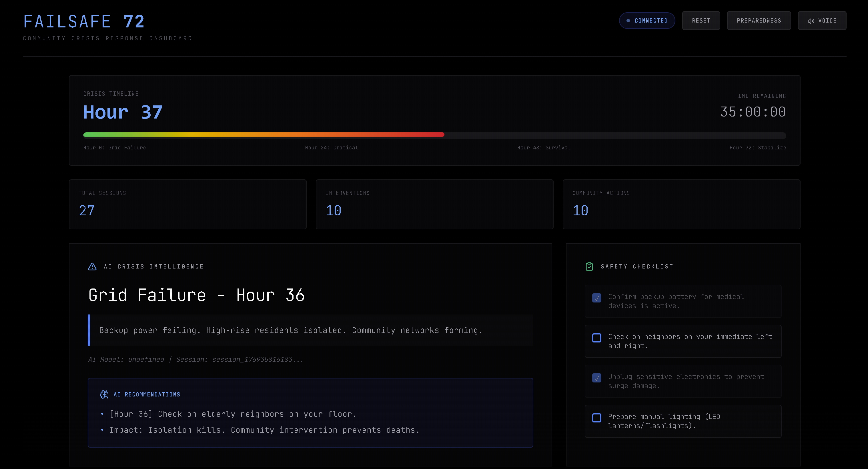Click the speaker icon on Voice button
The image size is (868, 469).
(811, 21)
